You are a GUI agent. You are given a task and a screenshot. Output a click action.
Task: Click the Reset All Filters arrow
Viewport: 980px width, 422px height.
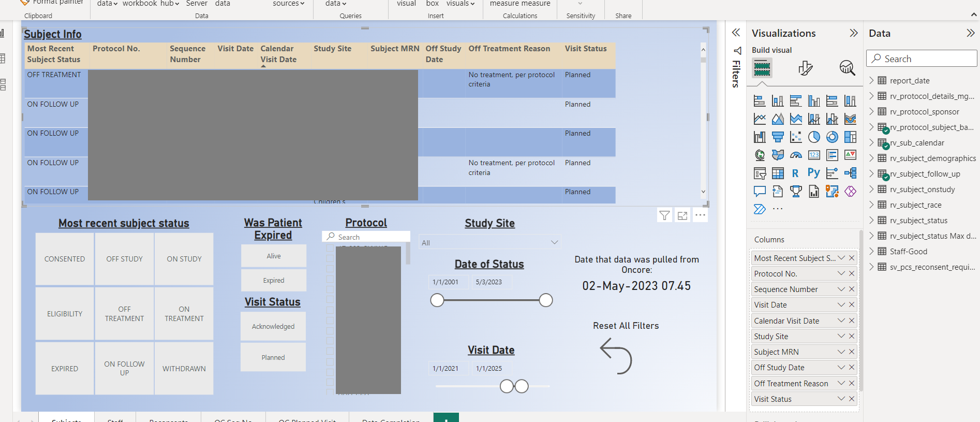[x=616, y=356]
